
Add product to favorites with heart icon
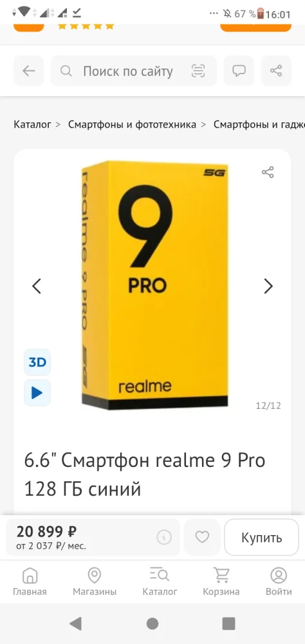point(202,537)
